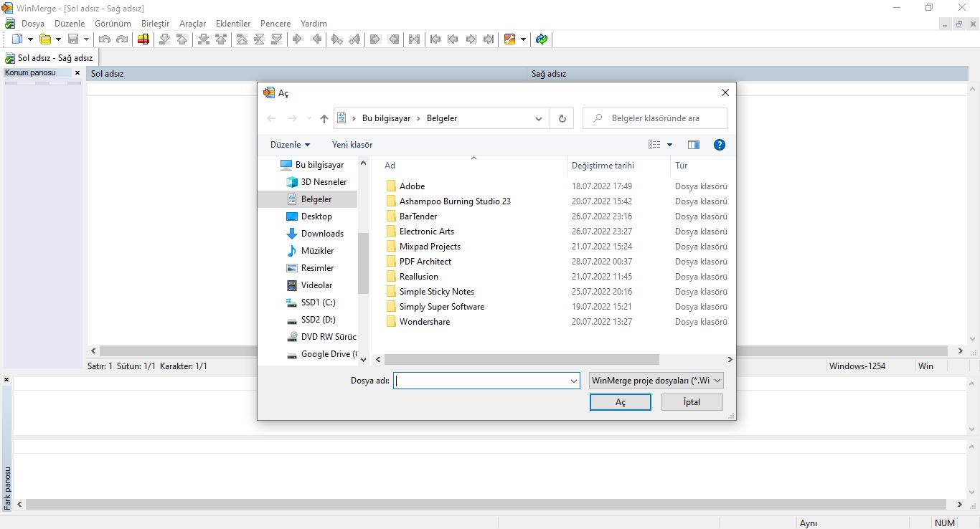Screen dimensions: 980x529
Task: Click the Next Conflict toolbar icon
Action: (x=204, y=39)
